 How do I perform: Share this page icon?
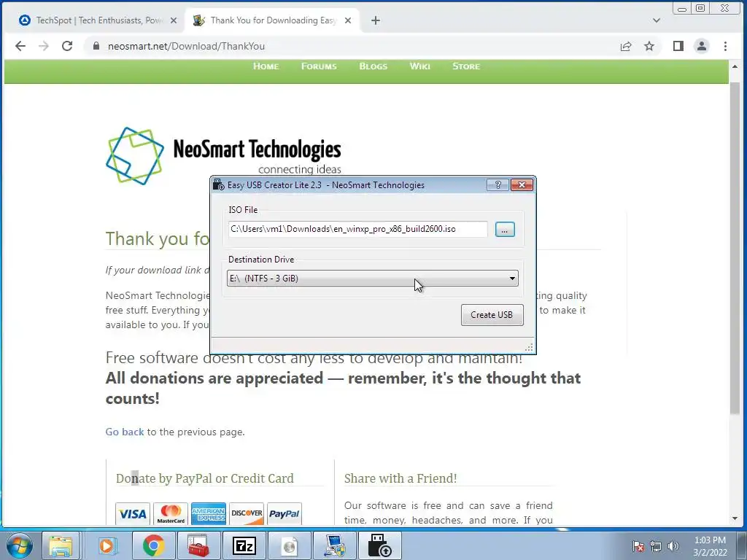tap(626, 46)
